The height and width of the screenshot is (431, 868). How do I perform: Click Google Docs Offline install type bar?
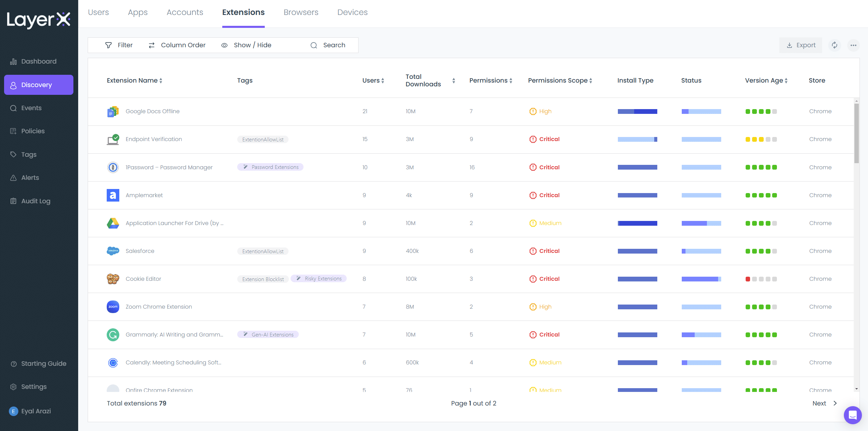coord(637,111)
